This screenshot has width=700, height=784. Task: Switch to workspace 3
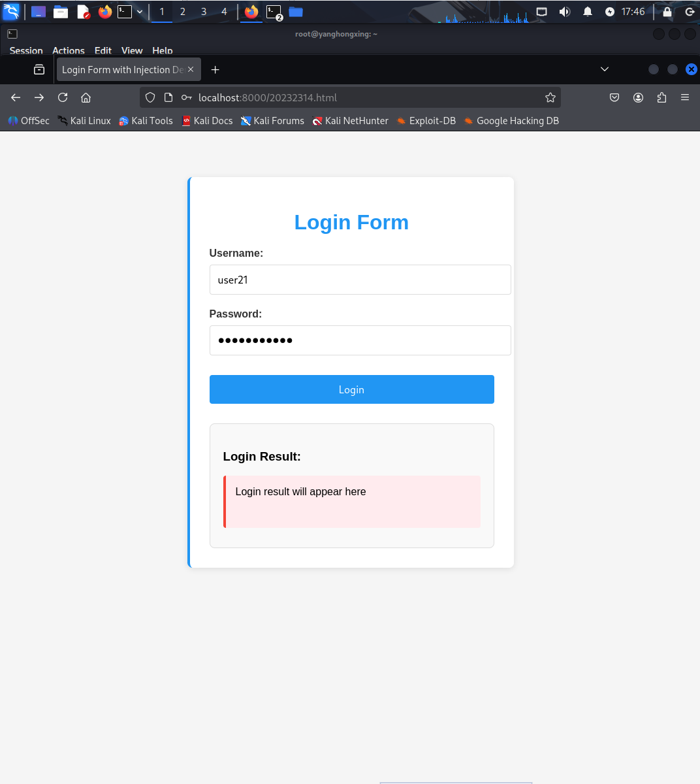[204, 12]
